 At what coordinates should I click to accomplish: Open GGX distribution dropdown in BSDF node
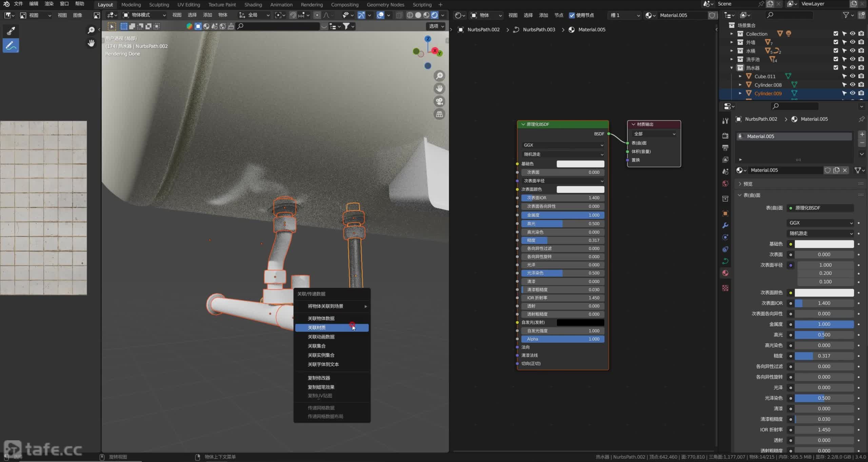coord(563,145)
